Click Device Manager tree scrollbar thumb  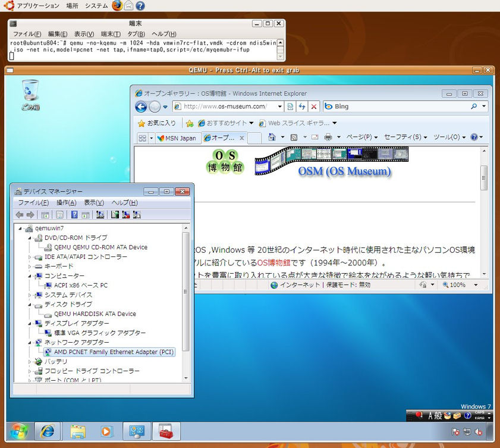(185, 292)
